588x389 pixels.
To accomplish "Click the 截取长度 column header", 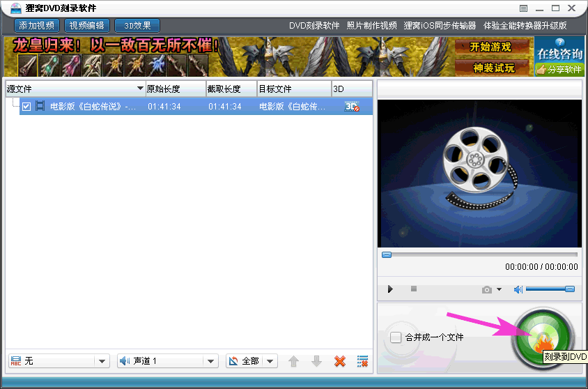I will pyautogui.click(x=231, y=89).
